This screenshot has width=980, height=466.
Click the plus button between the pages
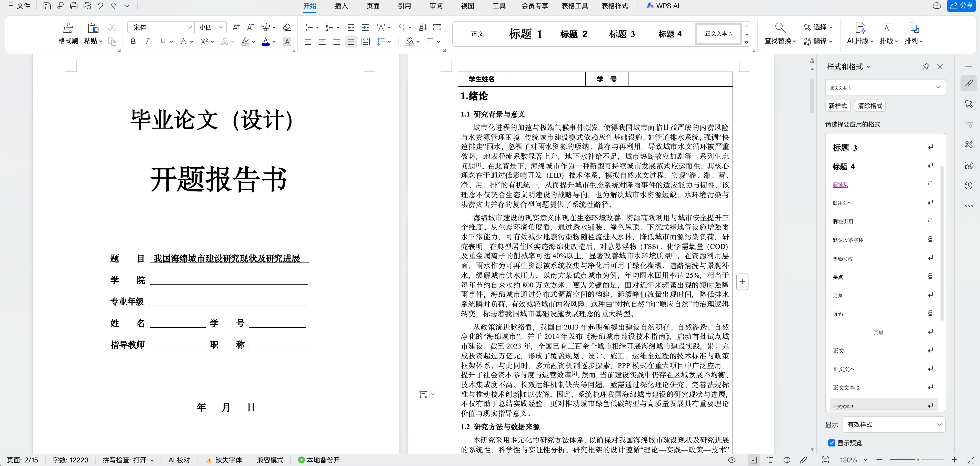[x=742, y=281]
